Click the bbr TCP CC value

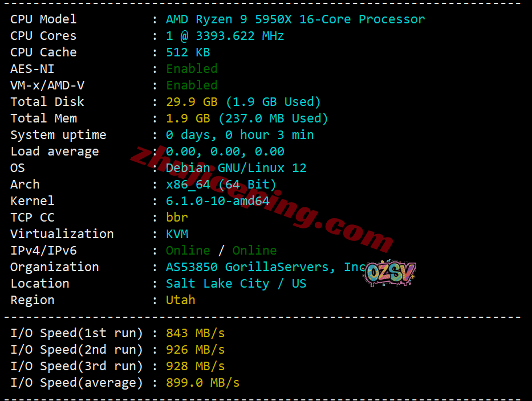tap(177, 218)
